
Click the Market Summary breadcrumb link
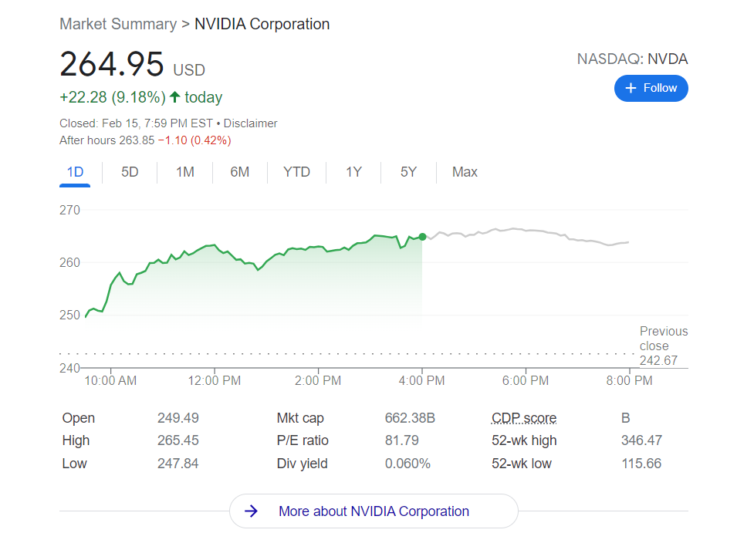[118, 24]
